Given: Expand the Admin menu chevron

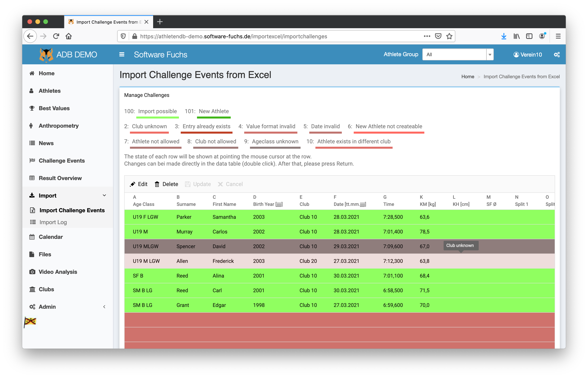Looking at the screenshot, I should click(104, 307).
